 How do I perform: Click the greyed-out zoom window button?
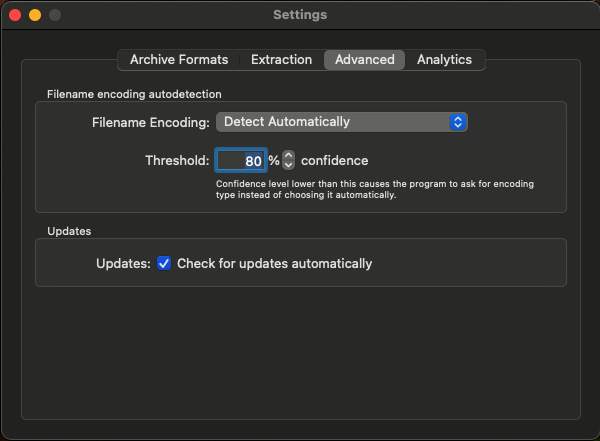54,15
